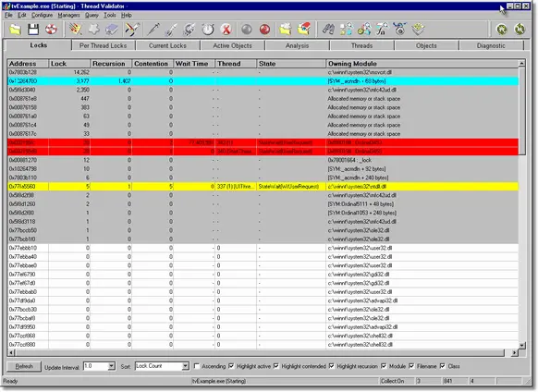Viewport: 538px width, 392px height.
Task: Uncheck Highlight contended
Action: click(x=276, y=366)
